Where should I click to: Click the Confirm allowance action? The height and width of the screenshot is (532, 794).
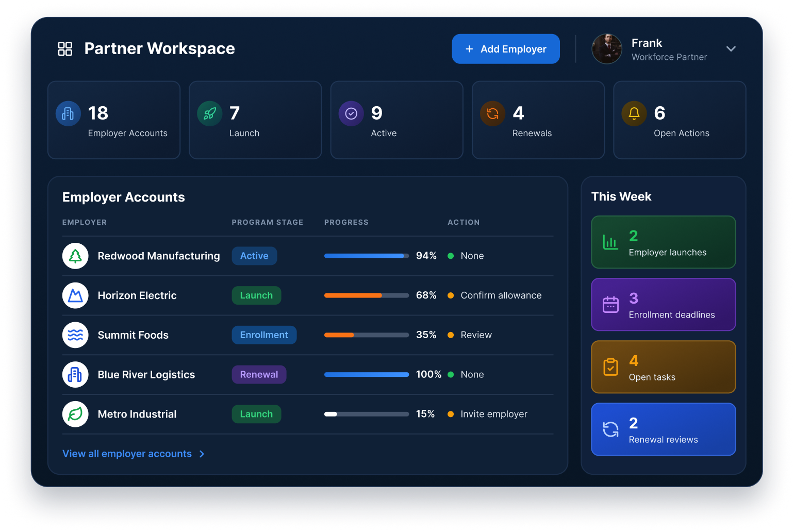[x=501, y=295]
